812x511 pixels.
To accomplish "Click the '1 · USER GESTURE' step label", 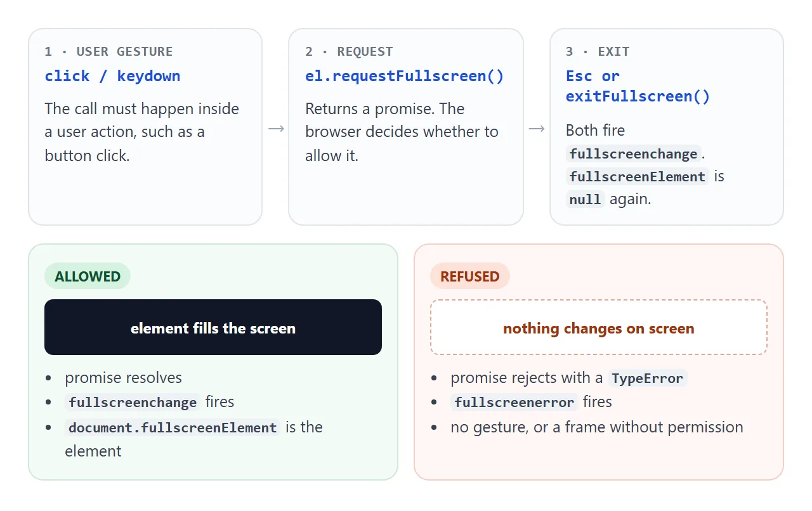I will 108,52.
